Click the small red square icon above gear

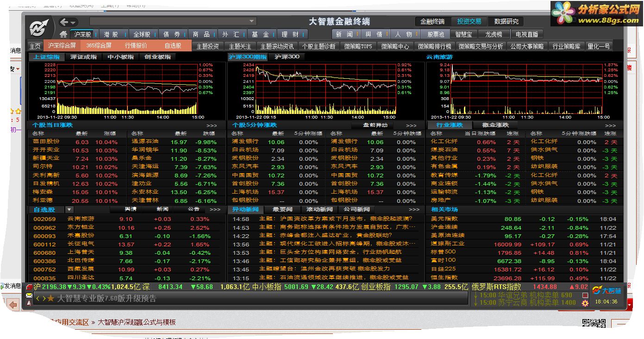[x=585, y=295]
